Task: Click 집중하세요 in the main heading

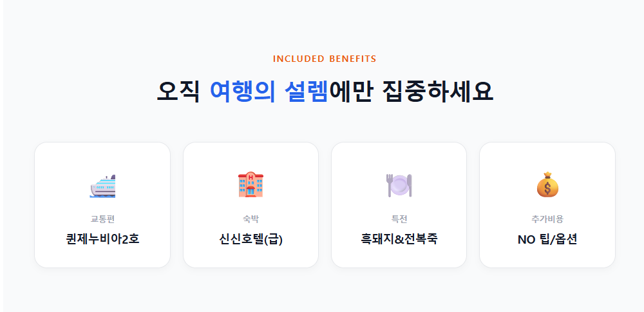Action: pos(437,91)
